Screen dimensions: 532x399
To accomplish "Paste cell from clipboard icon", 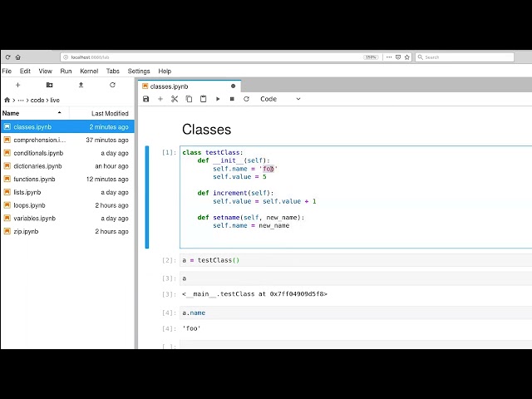I will (x=203, y=99).
